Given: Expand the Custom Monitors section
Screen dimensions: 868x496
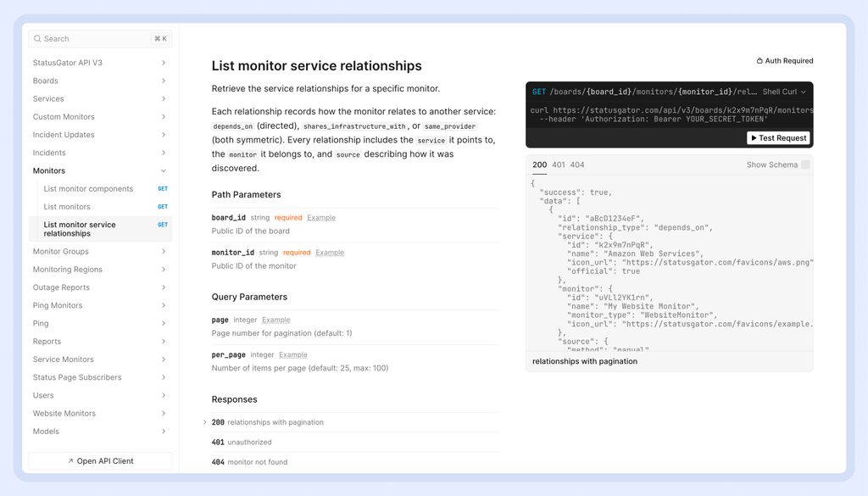Looking at the screenshot, I should 164,117.
